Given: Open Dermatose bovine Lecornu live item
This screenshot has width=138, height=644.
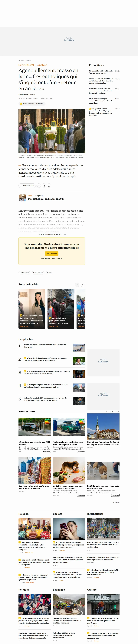Looking at the screenshot, I should pyautogui.click(x=101, y=91).
